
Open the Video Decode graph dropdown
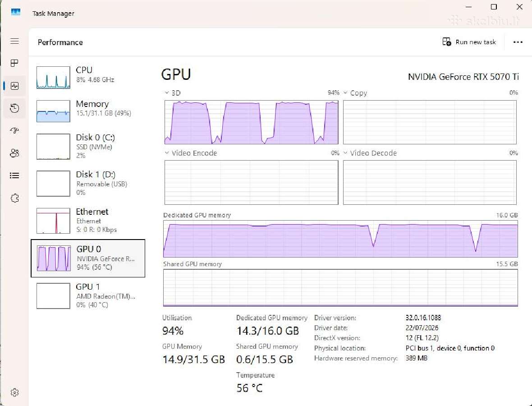coord(345,153)
